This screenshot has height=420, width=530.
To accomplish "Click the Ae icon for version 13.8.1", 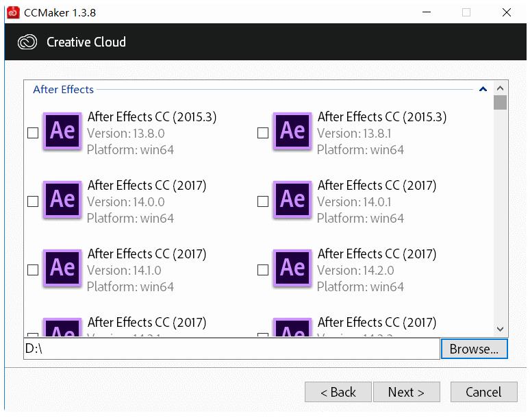I will click(292, 131).
